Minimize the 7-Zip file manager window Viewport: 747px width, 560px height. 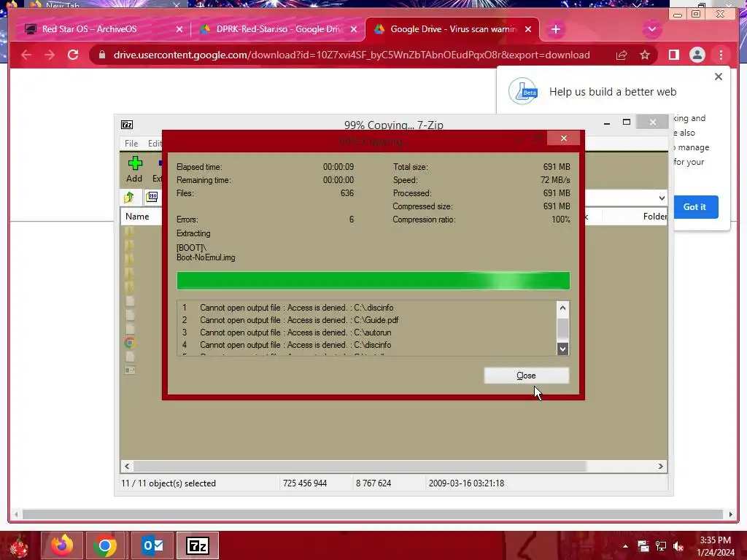(606, 122)
